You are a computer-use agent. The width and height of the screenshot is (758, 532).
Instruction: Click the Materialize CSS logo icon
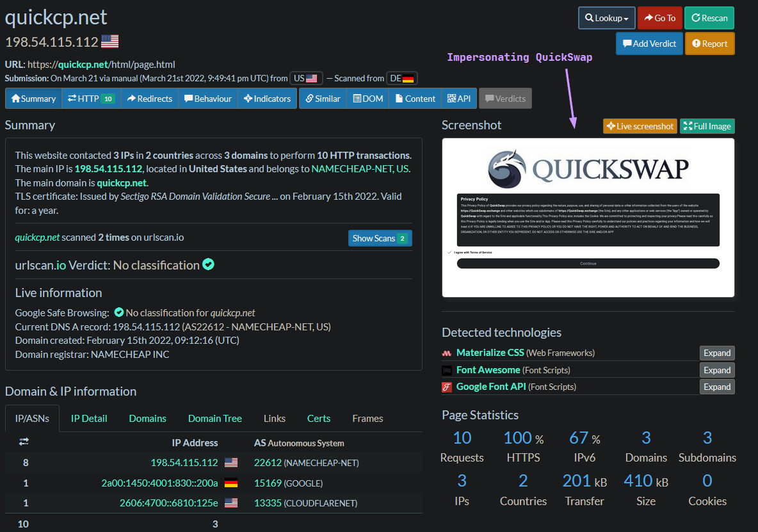pyautogui.click(x=447, y=353)
